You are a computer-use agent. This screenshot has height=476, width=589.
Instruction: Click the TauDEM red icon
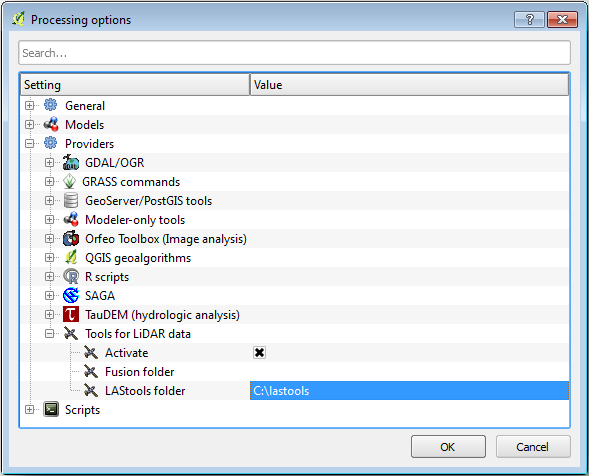point(71,314)
